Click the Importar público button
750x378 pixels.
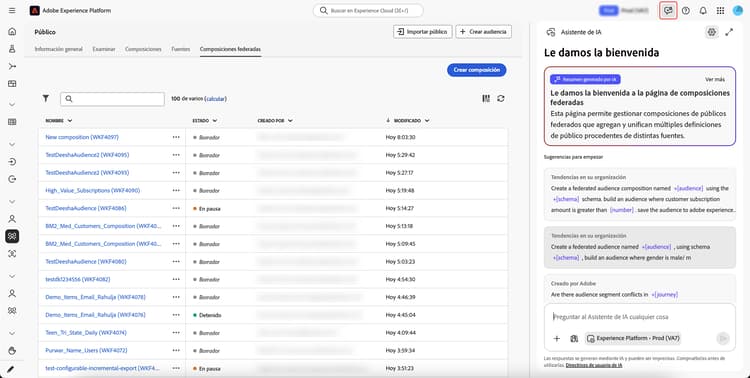pyautogui.click(x=422, y=32)
